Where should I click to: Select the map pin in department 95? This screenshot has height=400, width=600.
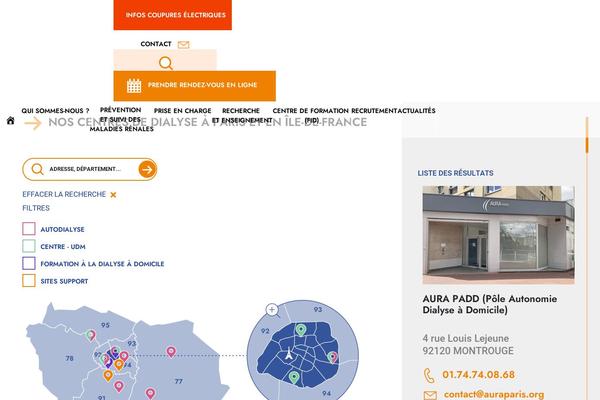click(91, 336)
